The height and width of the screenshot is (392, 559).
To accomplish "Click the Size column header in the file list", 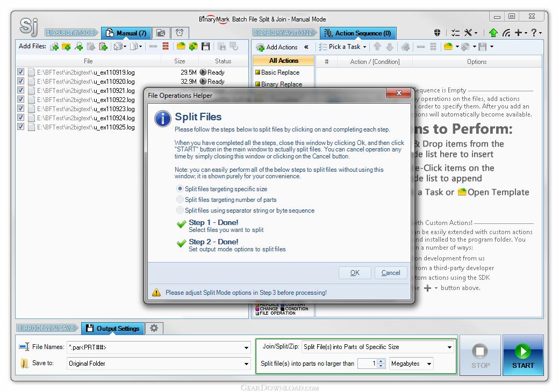I will click(180, 61).
